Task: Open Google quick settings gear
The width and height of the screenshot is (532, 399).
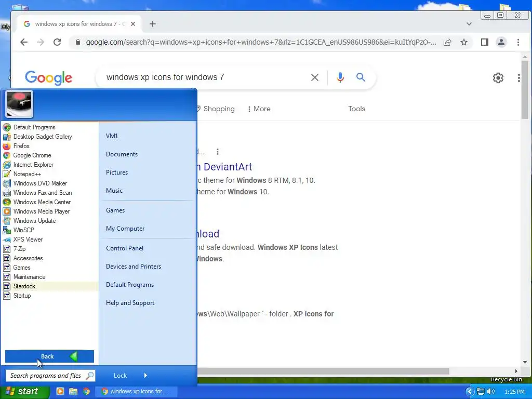Action: [498, 78]
